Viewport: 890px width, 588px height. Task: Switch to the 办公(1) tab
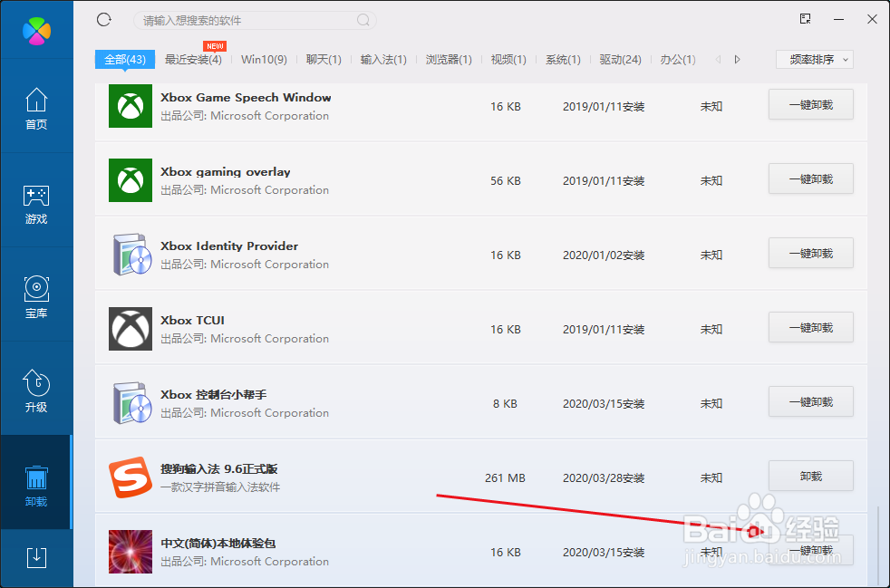point(678,59)
